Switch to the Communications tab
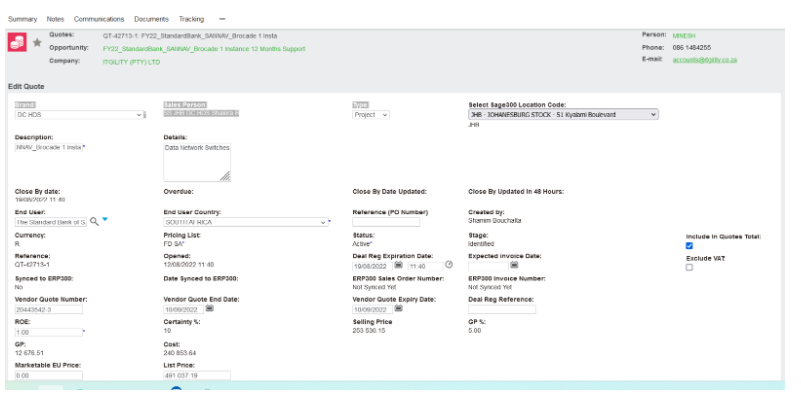Screen dimensions: 801x416 (x=103, y=19)
